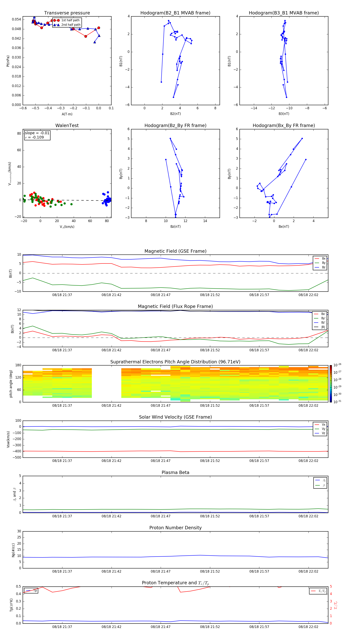Click the Hodogram(Bz_By FR frame) title
The height and width of the screenshot is (644, 351).
click(175, 125)
